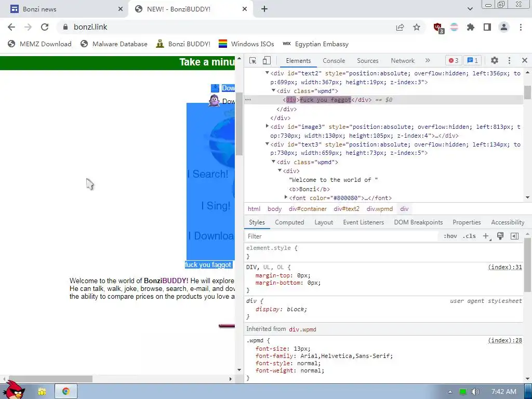532x399 pixels.
Task: Open the Bonzi BUDDY! bookmark
Action: (183, 44)
